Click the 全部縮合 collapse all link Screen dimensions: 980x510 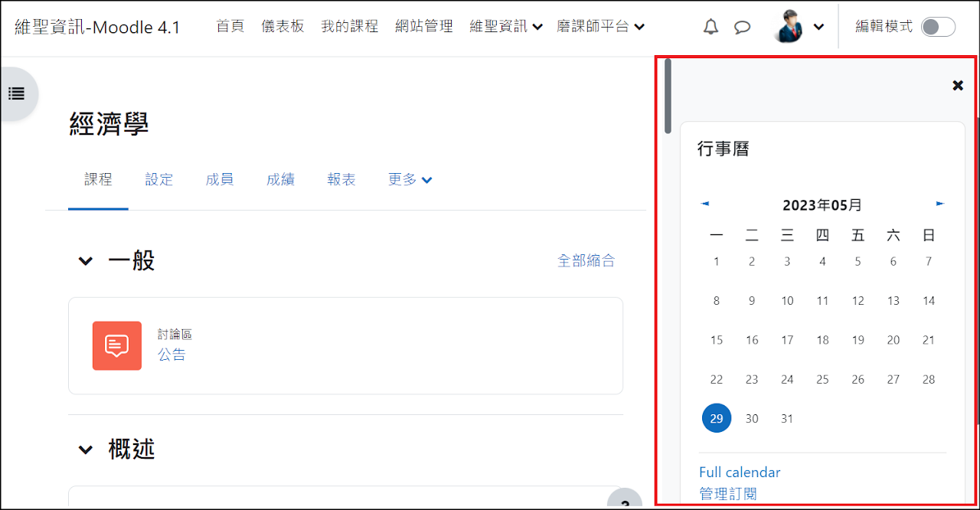(x=586, y=261)
